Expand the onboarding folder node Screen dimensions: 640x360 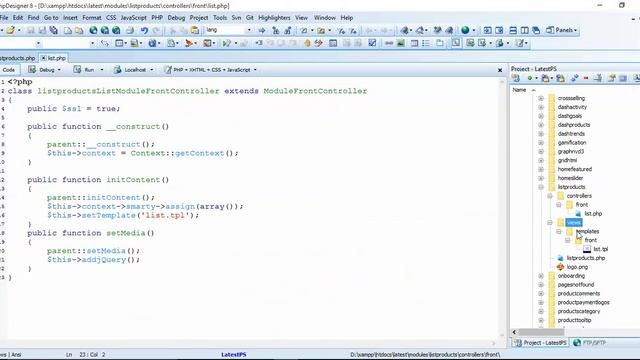pyautogui.click(x=541, y=276)
